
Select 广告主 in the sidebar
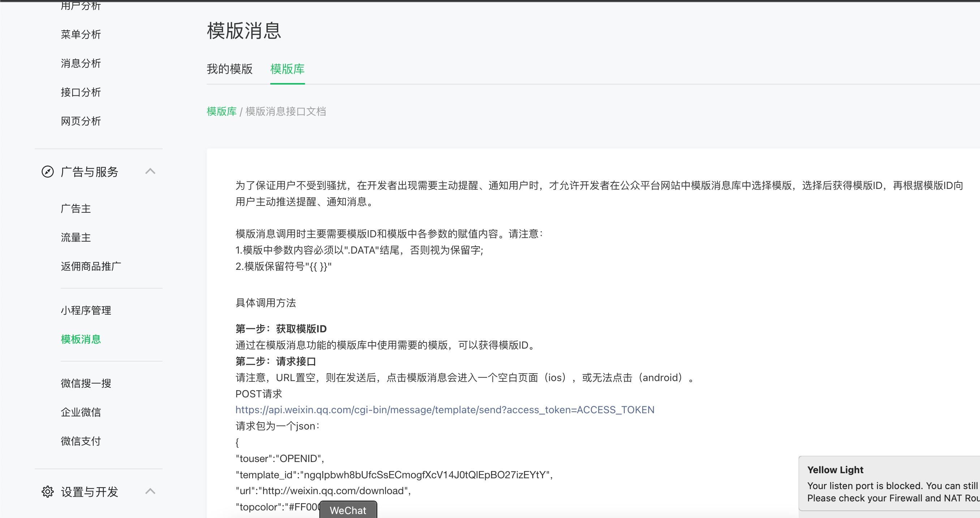click(x=76, y=209)
